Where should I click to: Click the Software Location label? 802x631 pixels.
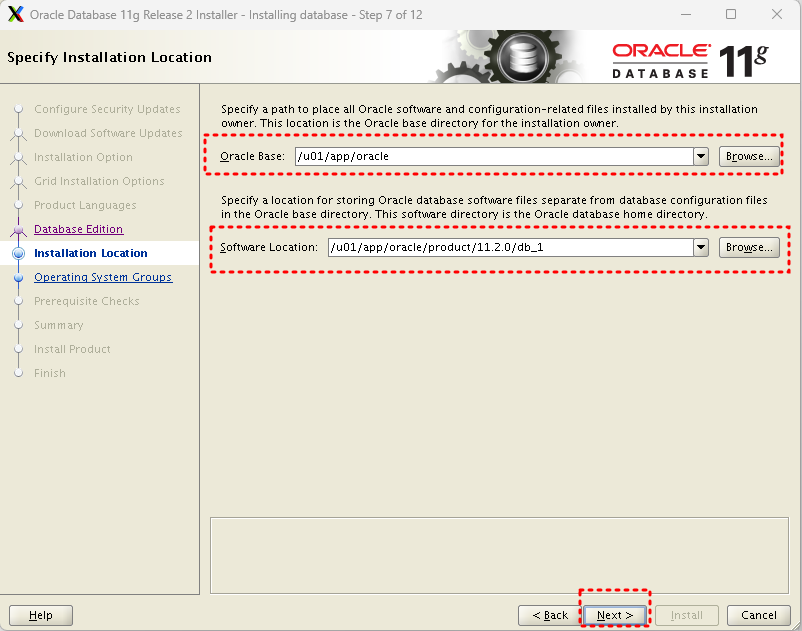tap(269, 247)
